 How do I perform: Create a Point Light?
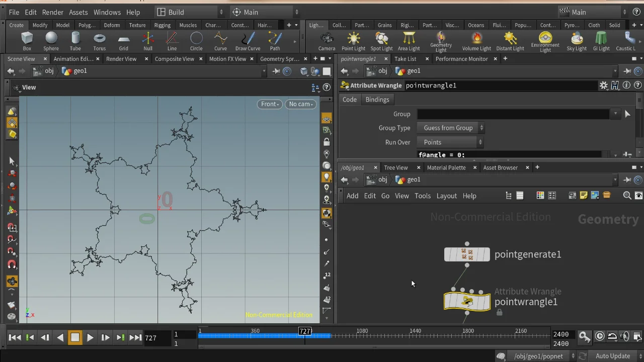click(353, 41)
